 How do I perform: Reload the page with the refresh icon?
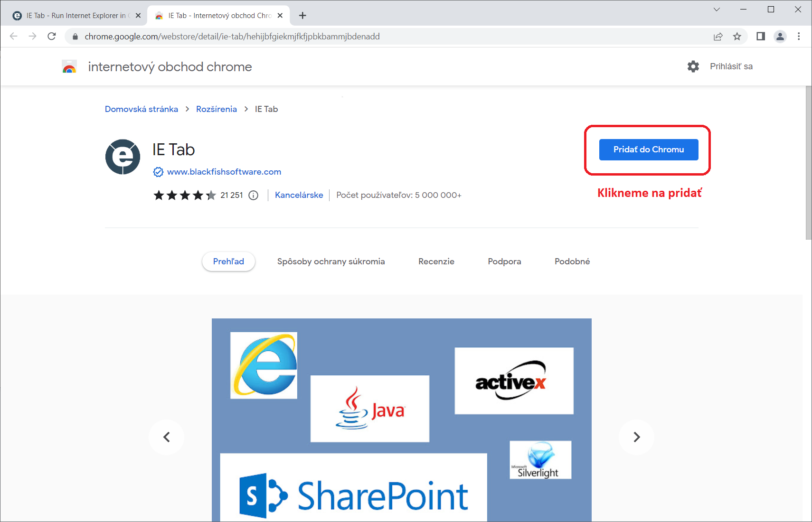(x=52, y=37)
